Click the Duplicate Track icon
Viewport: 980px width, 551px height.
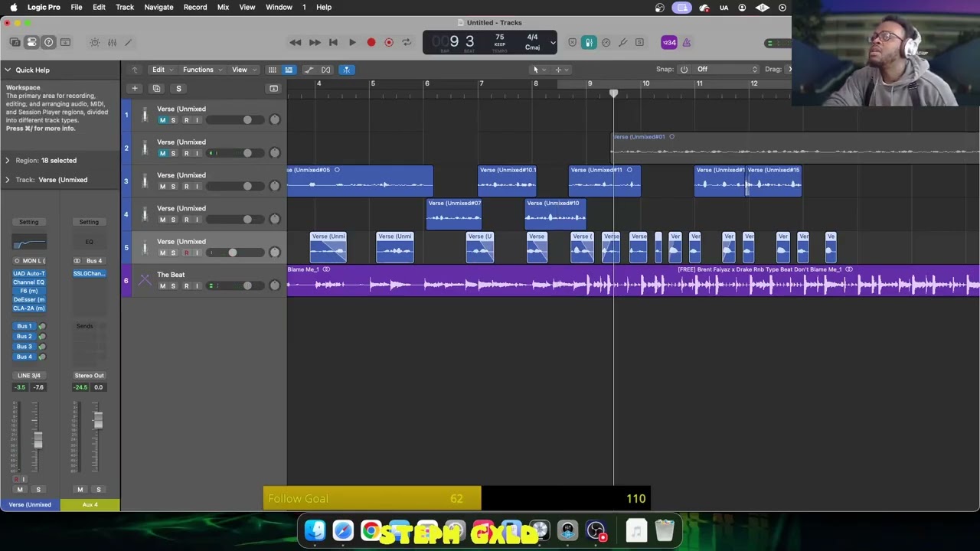(156, 88)
